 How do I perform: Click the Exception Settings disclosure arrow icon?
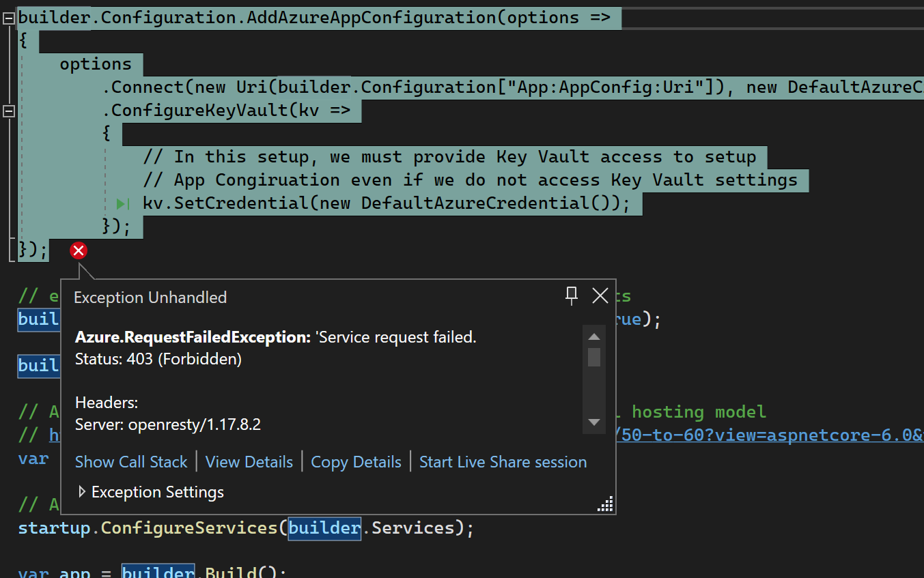click(x=82, y=491)
